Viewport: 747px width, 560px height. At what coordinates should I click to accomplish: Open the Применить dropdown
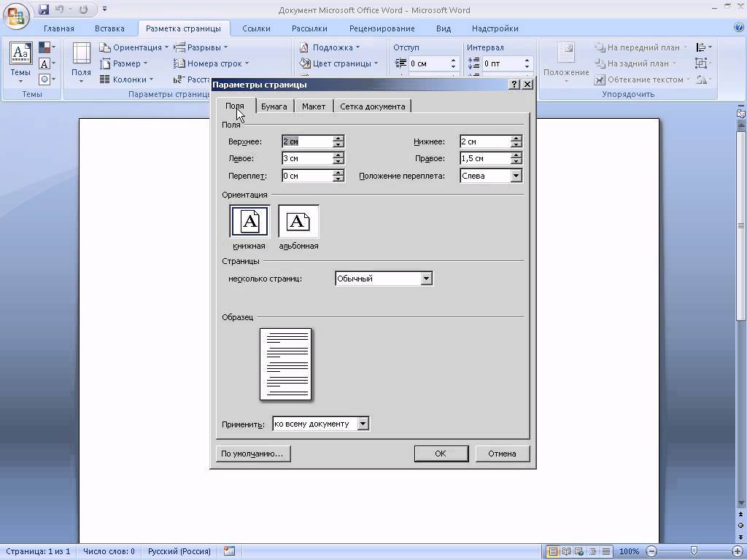point(363,424)
